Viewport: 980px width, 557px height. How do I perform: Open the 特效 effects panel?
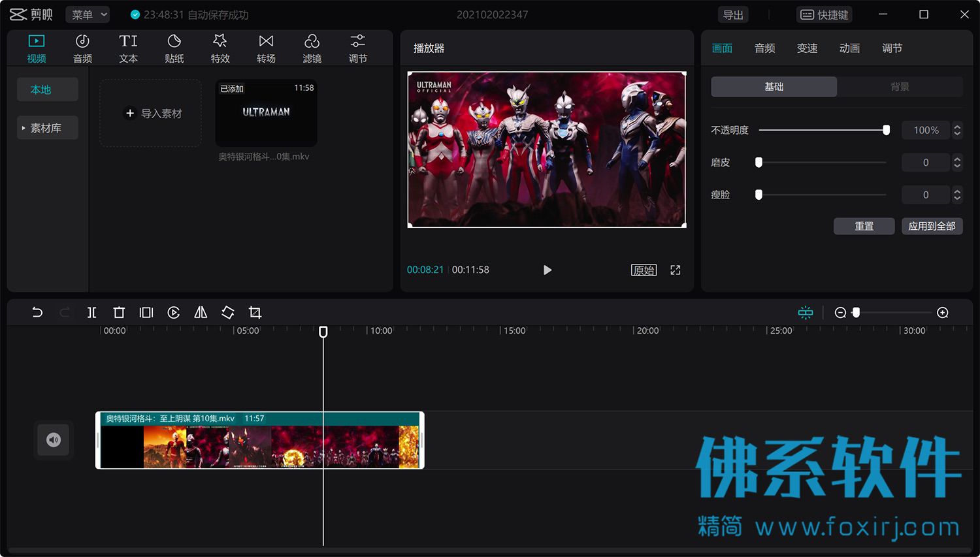(x=220, y=48)
